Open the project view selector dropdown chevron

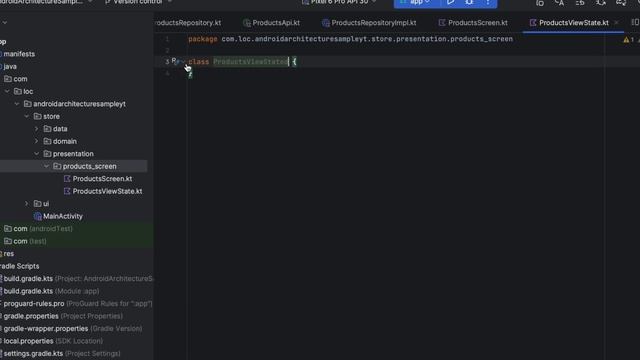[5, 23]
